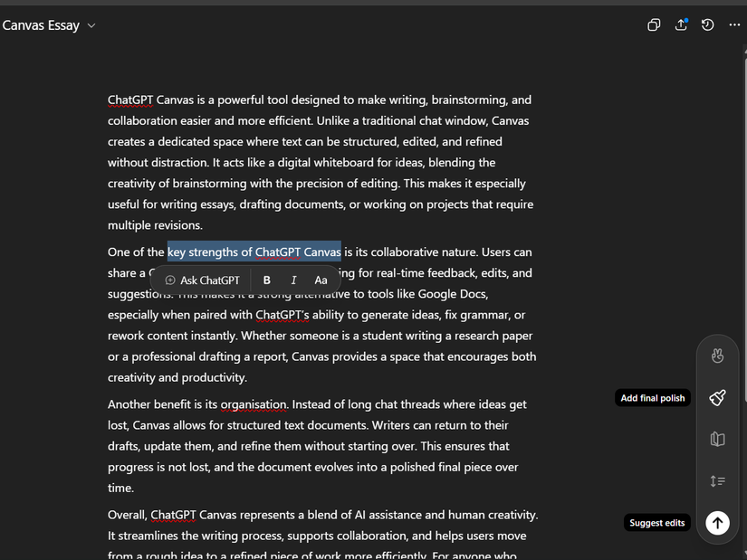Click the reading level book icon
Screen dimensions: 747x560
click(x=717, y=440)
